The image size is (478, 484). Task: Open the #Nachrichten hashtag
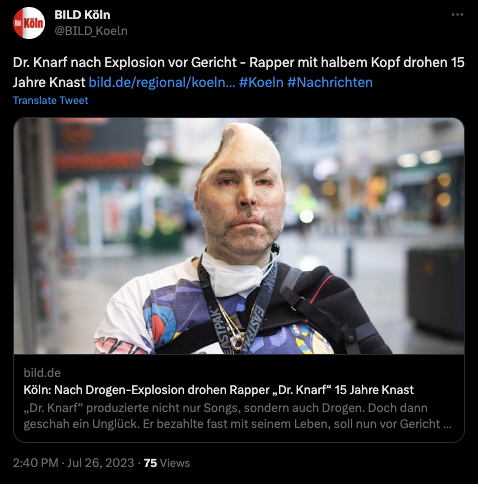[330, 82]
